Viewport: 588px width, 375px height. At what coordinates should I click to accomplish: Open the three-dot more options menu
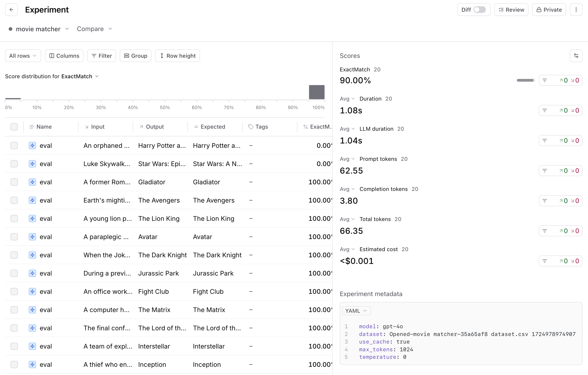(576, 10)
